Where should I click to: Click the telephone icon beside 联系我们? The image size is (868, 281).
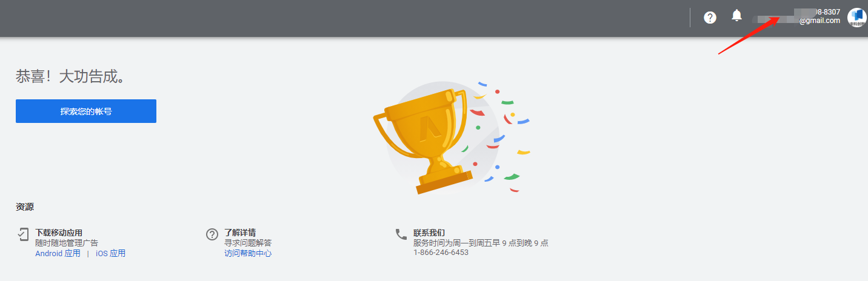(x=401, y=234)
